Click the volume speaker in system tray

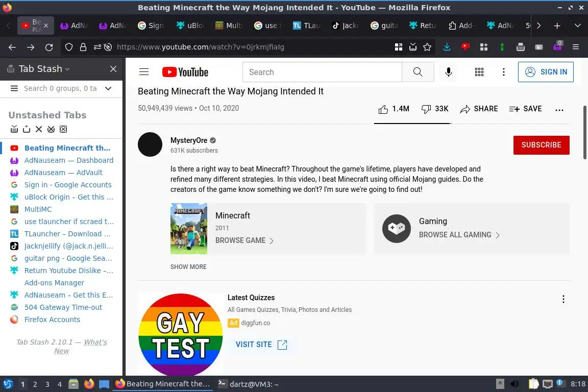pyautogui.click(x=515, y=384)
